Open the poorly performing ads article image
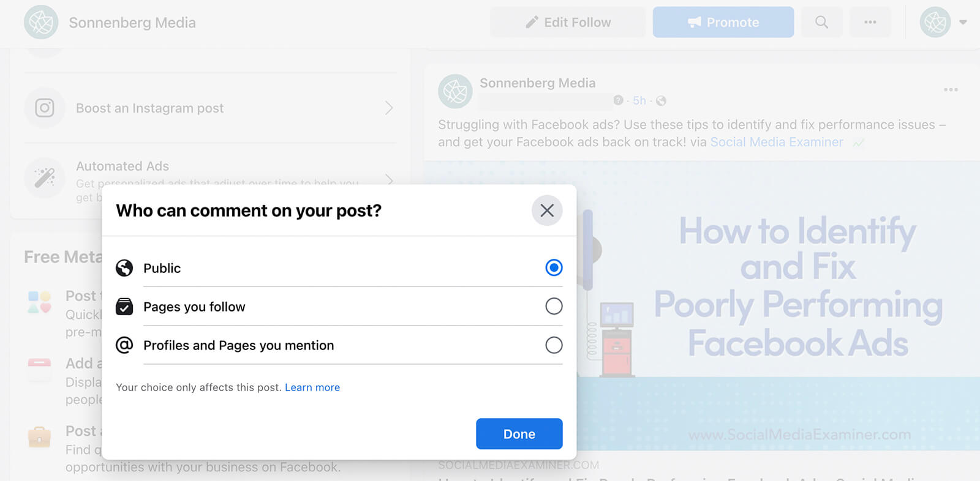Image resolution: width=980 pixels, height=481 pixels. point(778,306)
